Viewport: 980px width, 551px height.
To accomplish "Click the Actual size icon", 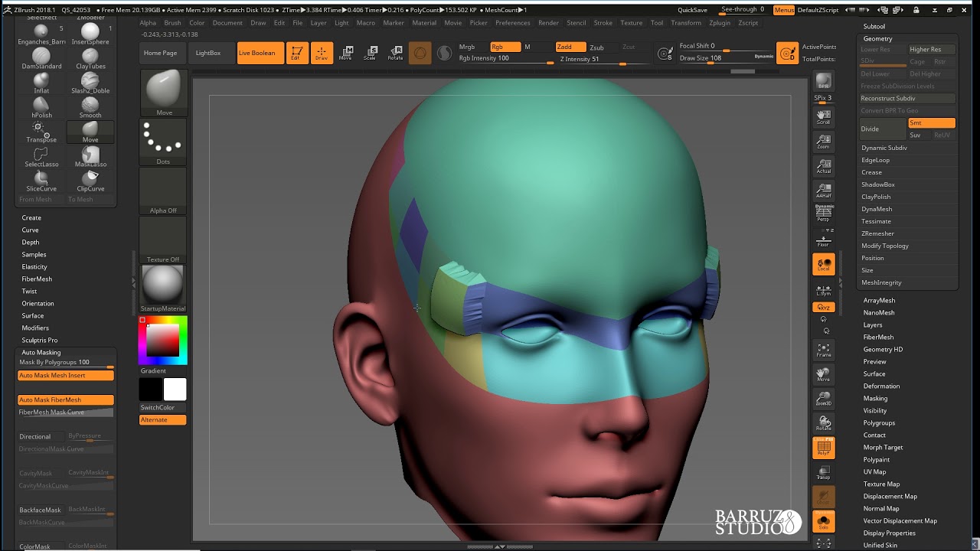I will 823,166.
